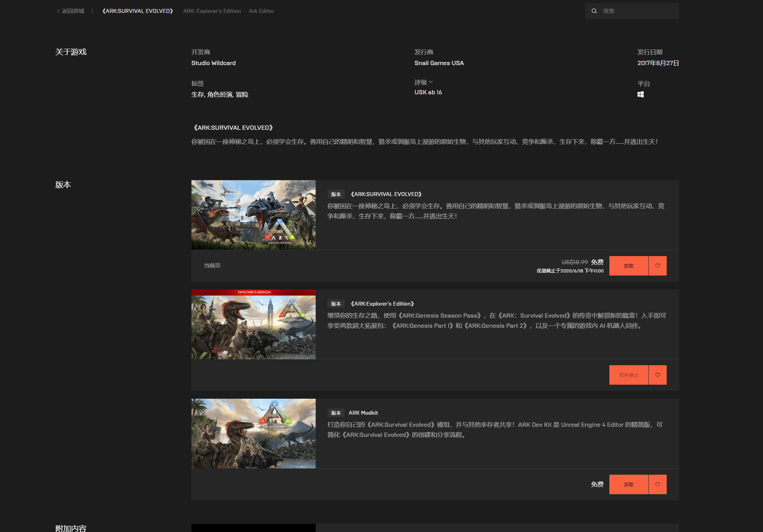Image resolution: width=763 pixels, height=532 pixels.
Task: Expand the 评级 rating dropdown
Action: [x=424, y=82]
